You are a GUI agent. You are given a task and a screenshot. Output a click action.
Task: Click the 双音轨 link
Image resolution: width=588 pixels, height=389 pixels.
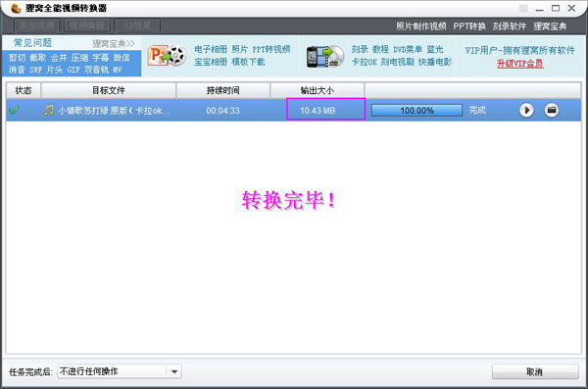click(96, 70)
